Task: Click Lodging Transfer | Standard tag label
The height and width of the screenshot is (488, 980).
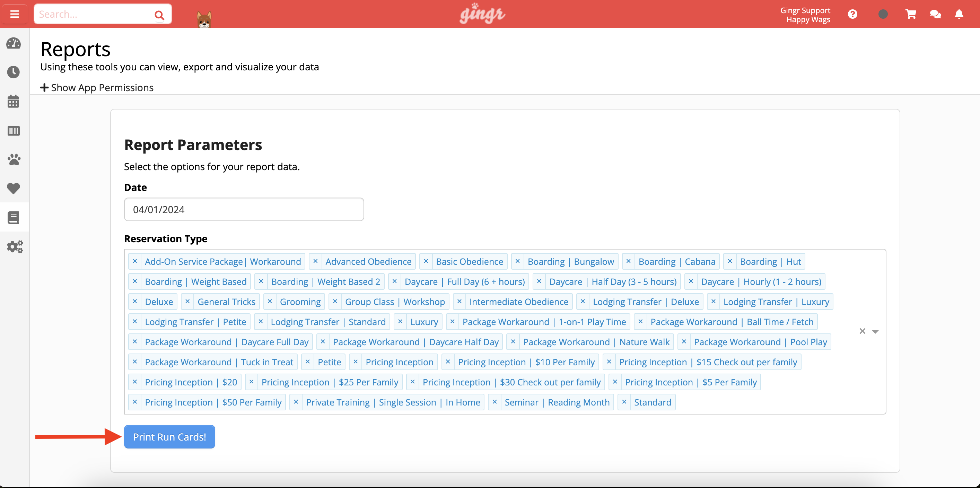Action: click(328, 322)
